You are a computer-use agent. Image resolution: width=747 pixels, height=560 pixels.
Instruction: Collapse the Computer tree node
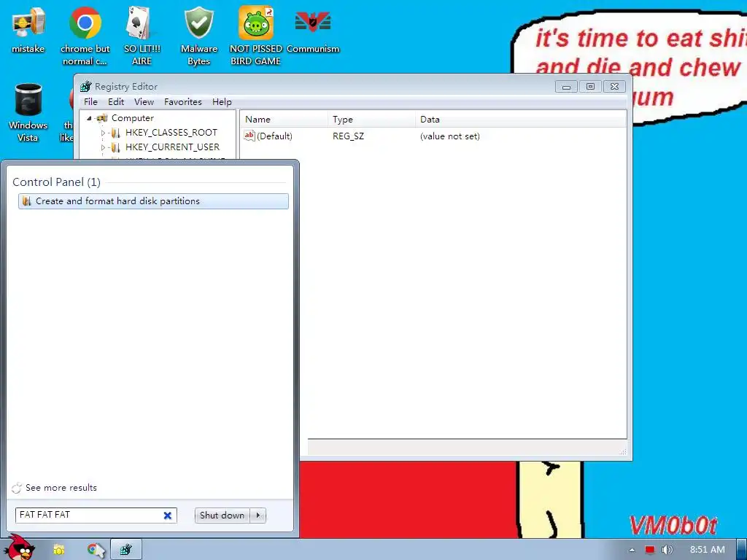tap(89, 118)
